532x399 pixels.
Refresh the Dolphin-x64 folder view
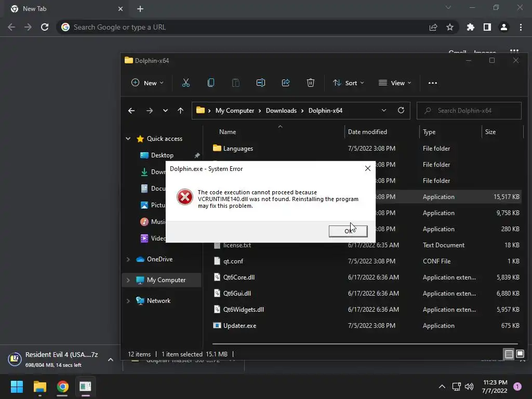(x=401, y=110)
